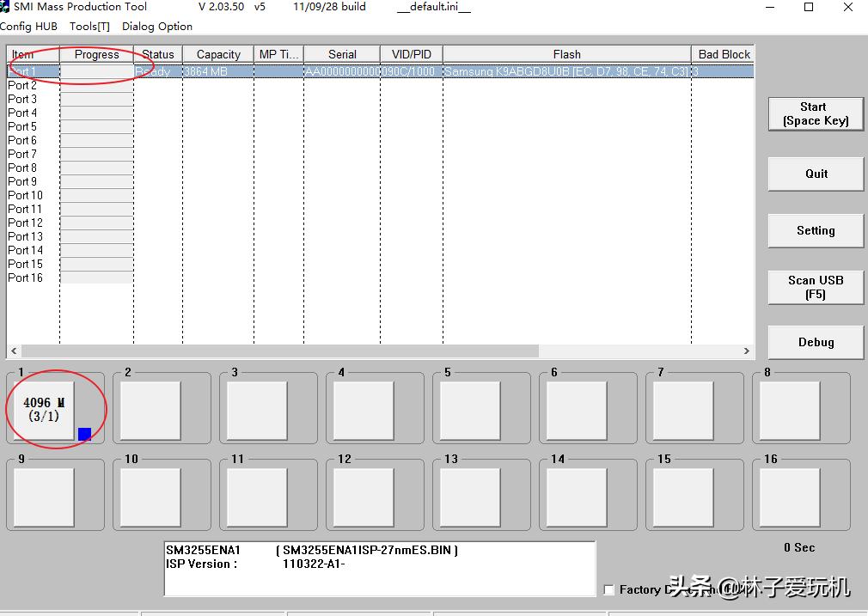Click the Serial column header

click(341, 54)
